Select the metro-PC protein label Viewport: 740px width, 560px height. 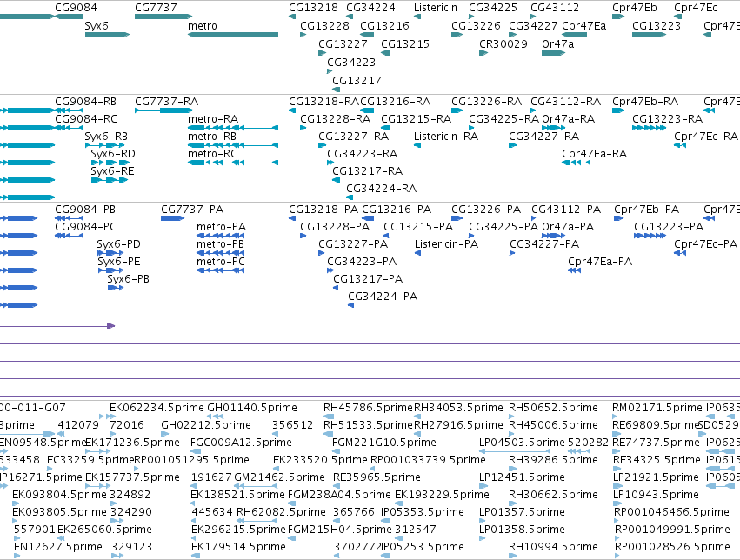[x=221, y=262]
